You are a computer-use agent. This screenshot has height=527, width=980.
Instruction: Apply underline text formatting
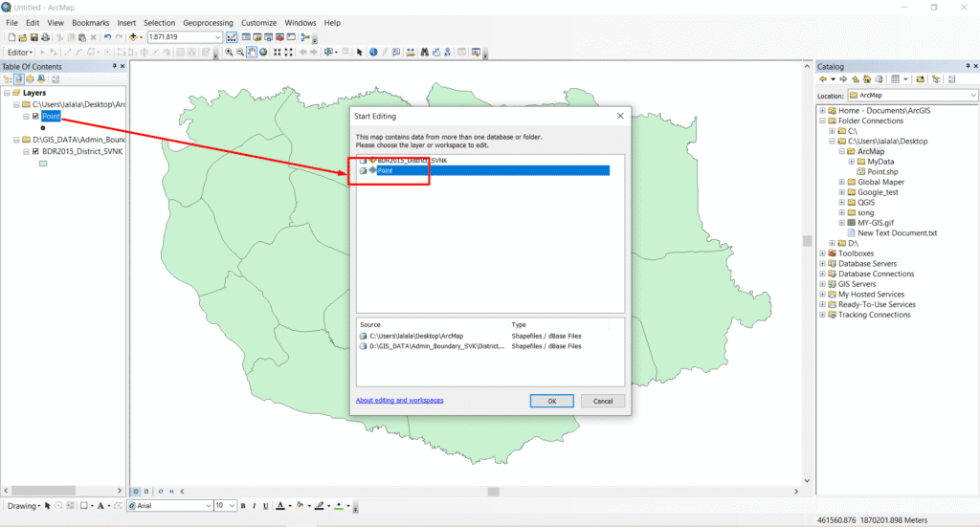266,506
